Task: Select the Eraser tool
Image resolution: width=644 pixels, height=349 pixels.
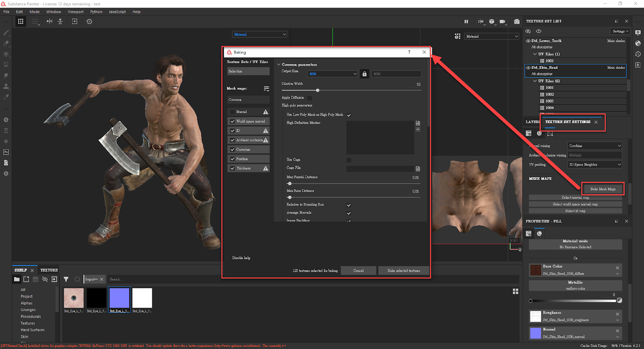Action: pyautogui.click(x=6, y=43)
